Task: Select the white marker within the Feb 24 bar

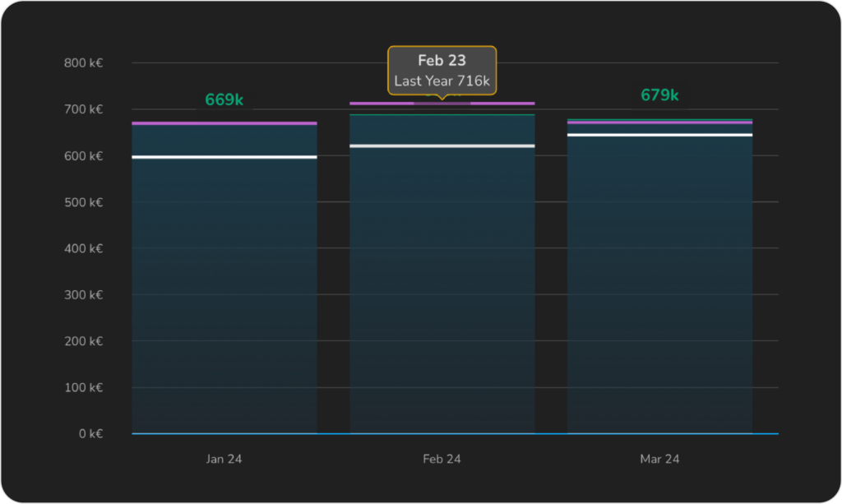Action: tap(442, 145)
